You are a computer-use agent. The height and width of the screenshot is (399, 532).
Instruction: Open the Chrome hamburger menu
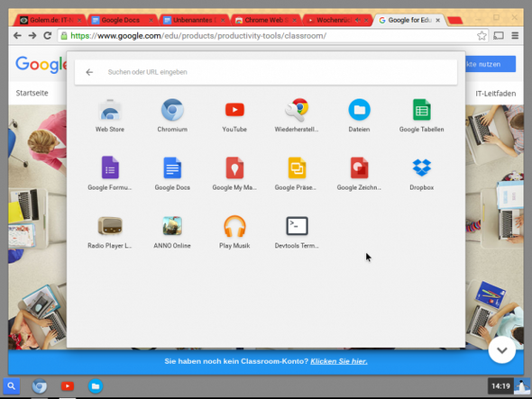[515, 36]
